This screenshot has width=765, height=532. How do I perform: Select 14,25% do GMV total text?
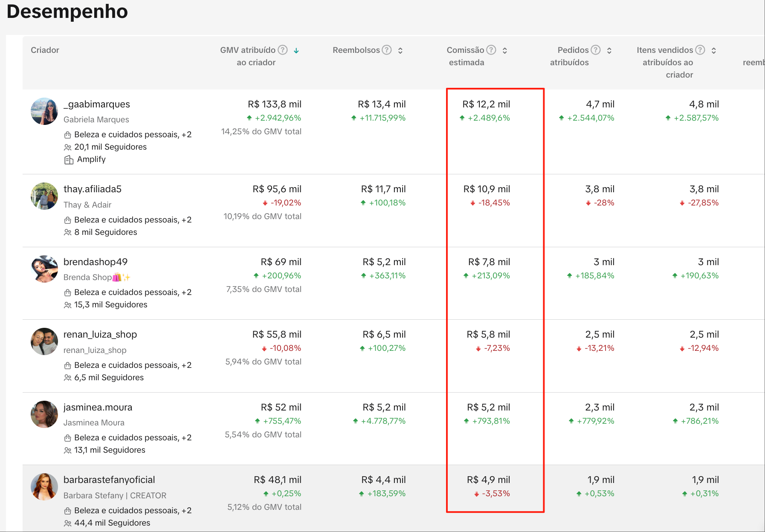point(261,132)
